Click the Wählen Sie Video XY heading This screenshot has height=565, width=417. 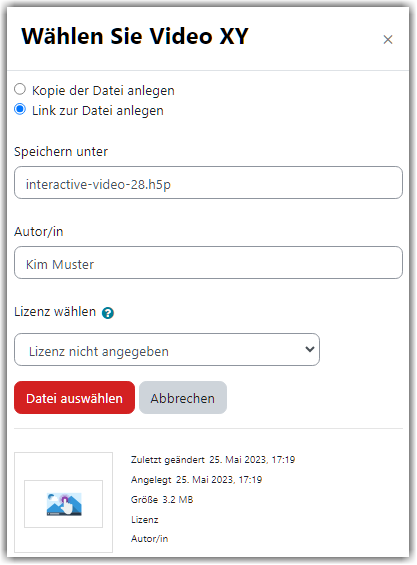(x=135, y=36)
